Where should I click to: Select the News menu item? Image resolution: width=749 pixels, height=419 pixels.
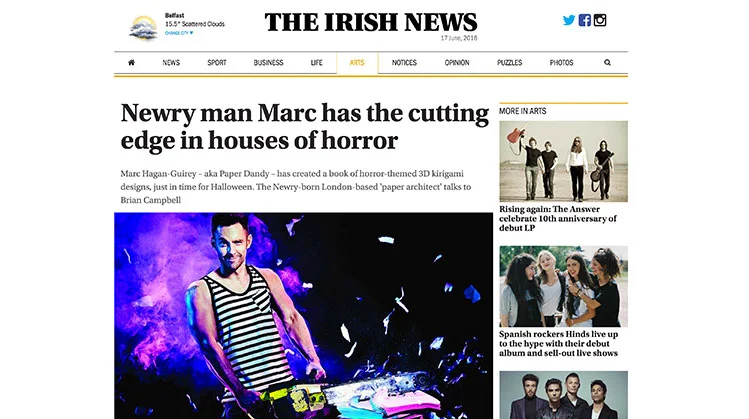pos(171,63)
